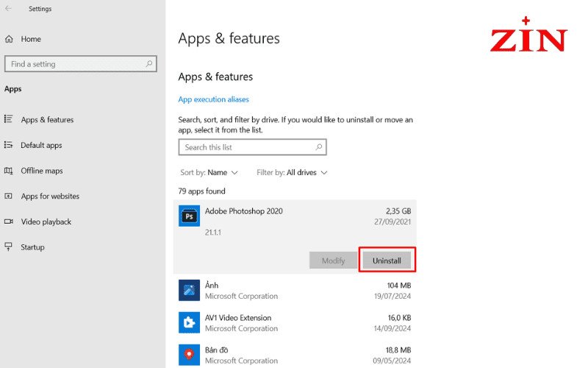This screenshot has height=368, width=588.
Task: Click the magnifier in Search this list
Action: point(319,146)
